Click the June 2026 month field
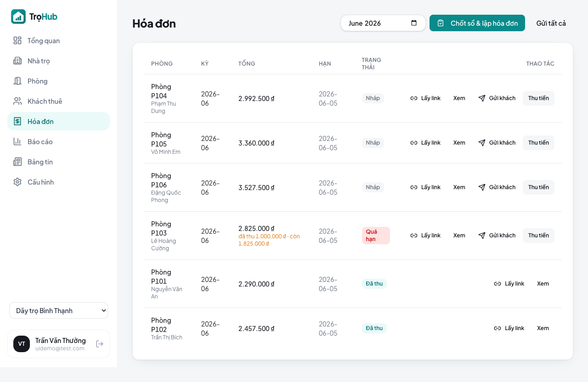 383,23
